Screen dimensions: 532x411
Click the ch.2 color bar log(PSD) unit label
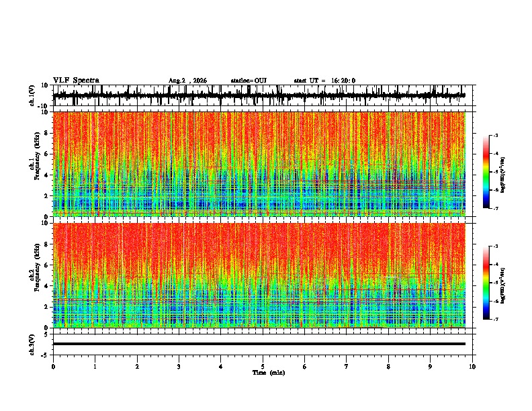click(502, 285)
